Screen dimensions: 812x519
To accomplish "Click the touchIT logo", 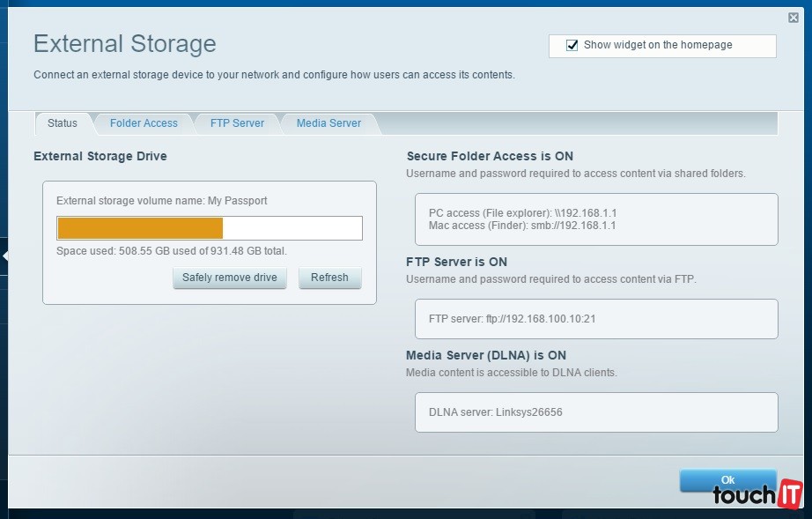I will pyautogui.click(x=757, y=495).
